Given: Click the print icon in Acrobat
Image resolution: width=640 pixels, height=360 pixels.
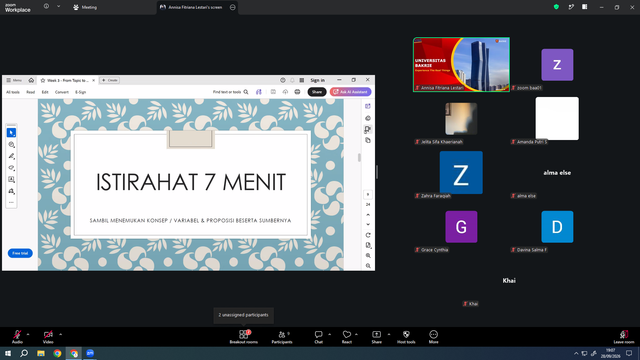Looking at the screenshot, I should 297,92.
